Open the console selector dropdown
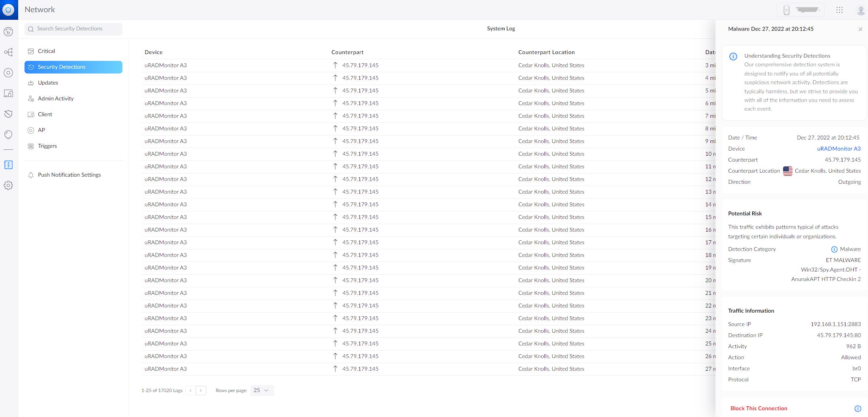This screenshot has height=417, width=868. click(801, 10)
